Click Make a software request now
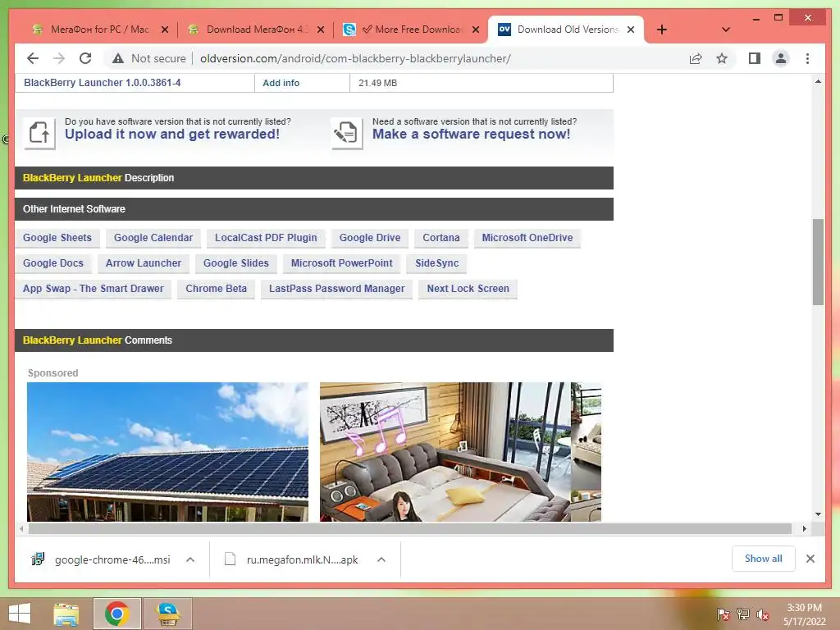 pos(471,134)
